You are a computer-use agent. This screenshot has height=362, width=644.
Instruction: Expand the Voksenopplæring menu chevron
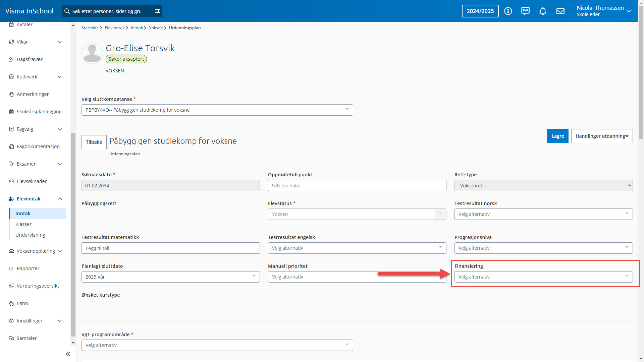[x=60, y=251]
